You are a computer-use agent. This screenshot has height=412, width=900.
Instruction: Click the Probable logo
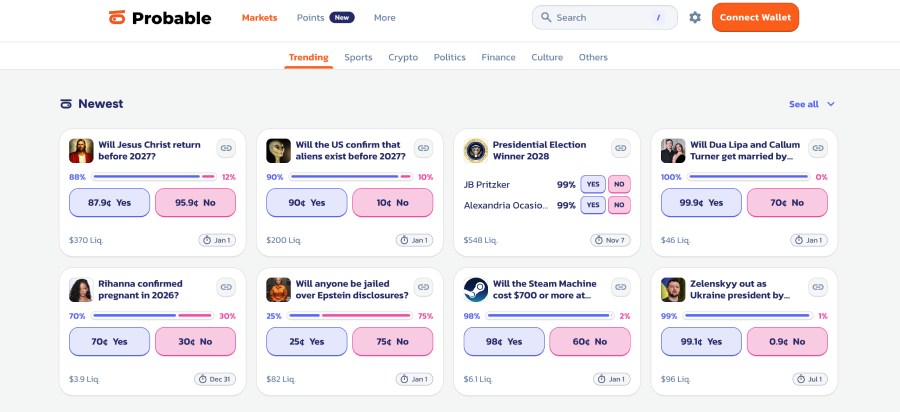(160, 18)
